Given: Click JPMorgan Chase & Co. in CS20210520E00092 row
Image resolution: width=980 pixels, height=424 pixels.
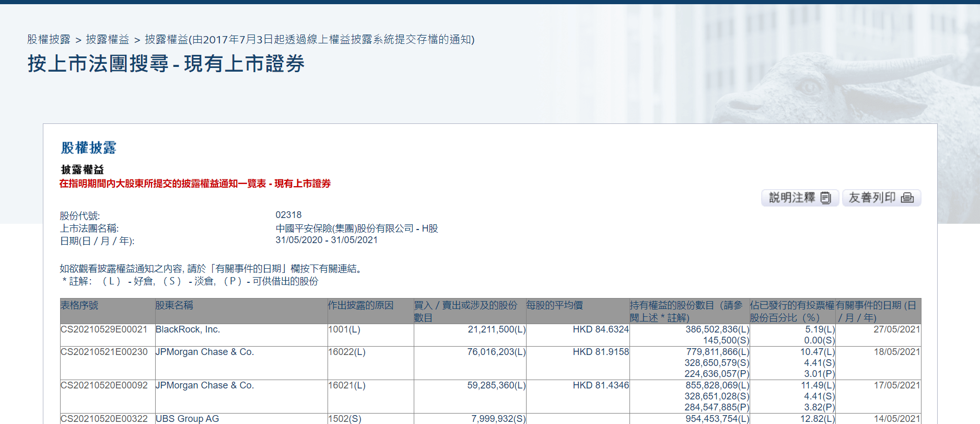Looking at the screenshot, I should [205, 385].
